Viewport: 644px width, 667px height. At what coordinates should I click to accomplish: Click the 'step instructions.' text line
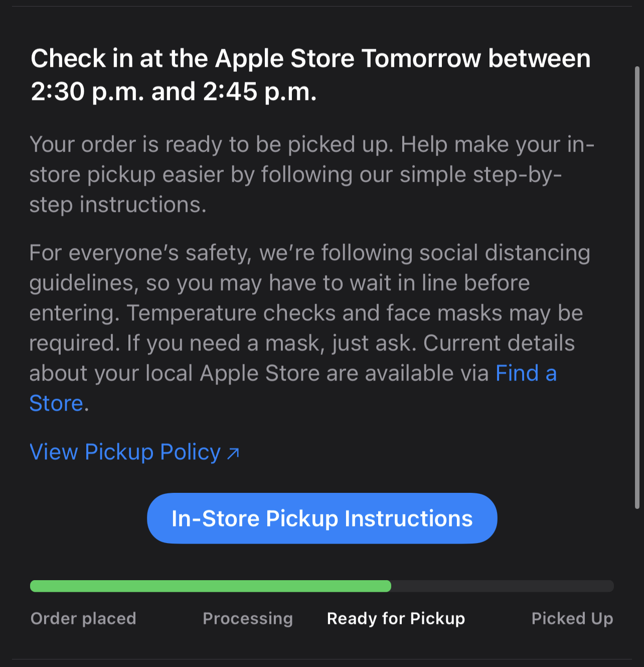(118, 205)
